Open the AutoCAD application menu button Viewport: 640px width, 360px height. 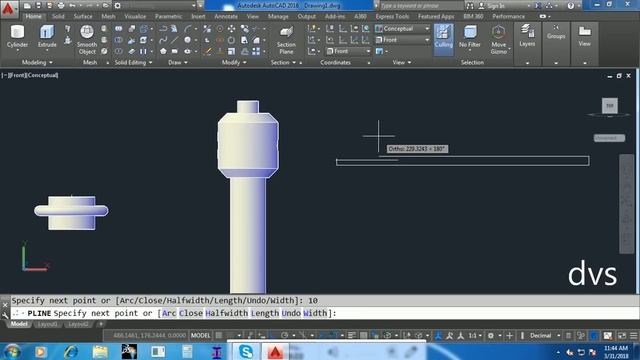[8, 8]
